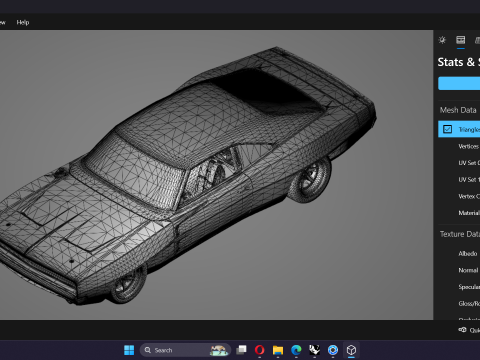The image size is (480, 360).
Task: Open the blue Chromium browser taskbar icon
Action: [333, 350]
